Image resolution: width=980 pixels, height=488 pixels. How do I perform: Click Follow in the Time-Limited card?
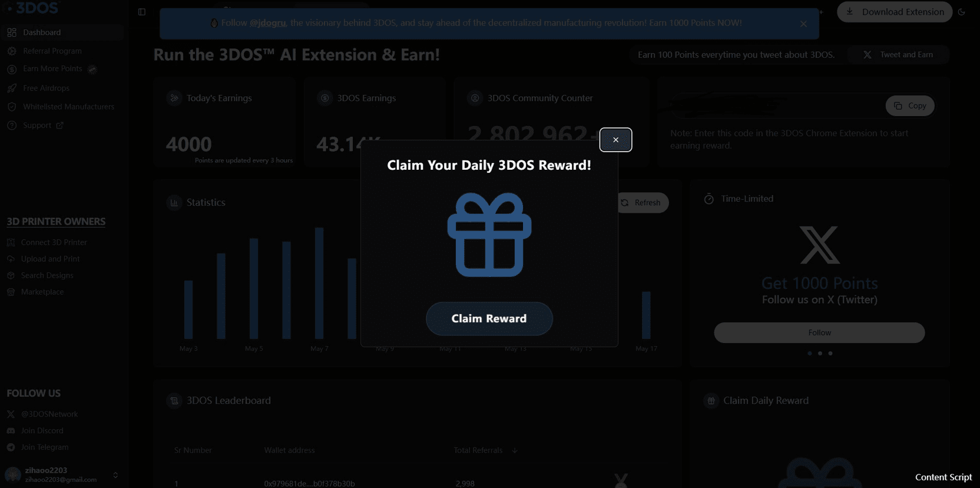819,332
